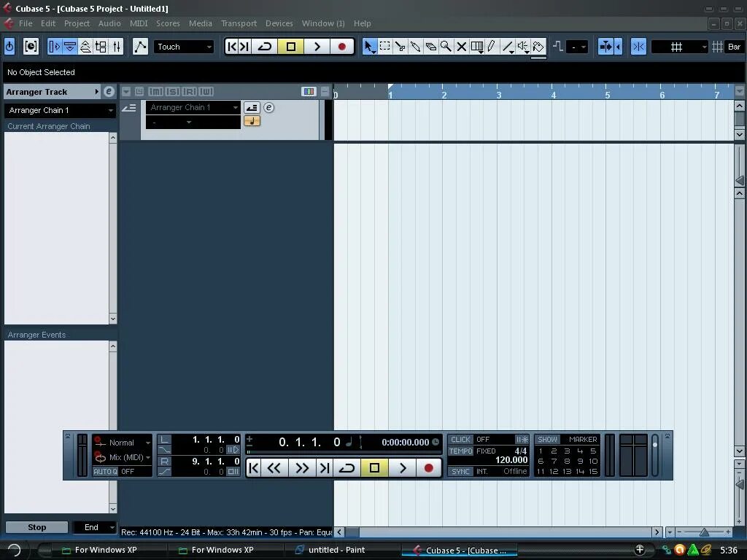Click Fast Forward in the transport panel
This screenshot has width=747, height=560.
coord(302,468)
